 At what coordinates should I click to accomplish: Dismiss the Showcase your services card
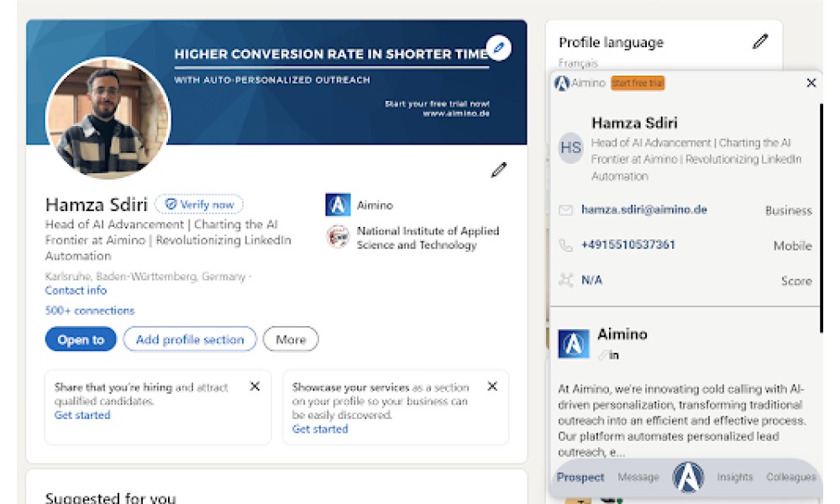click(492, 386)
